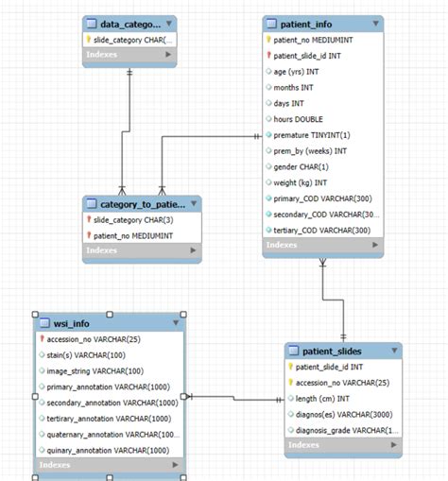Screen dimensions: 448x481
Task: Click the top-center selection handle of wsi_info
Action: pos(110,315)
